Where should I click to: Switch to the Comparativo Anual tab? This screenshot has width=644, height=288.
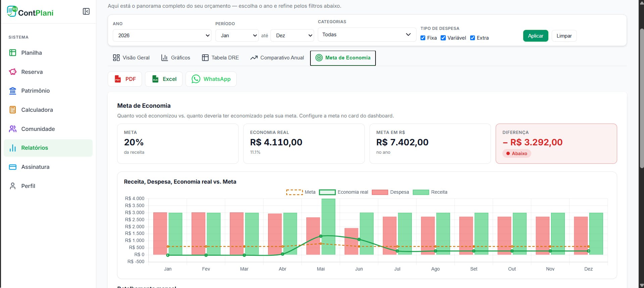277,58
